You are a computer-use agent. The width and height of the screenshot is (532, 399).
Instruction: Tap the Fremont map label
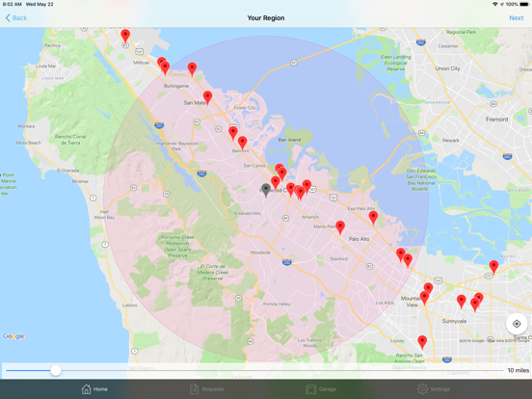tap(496, 120)
